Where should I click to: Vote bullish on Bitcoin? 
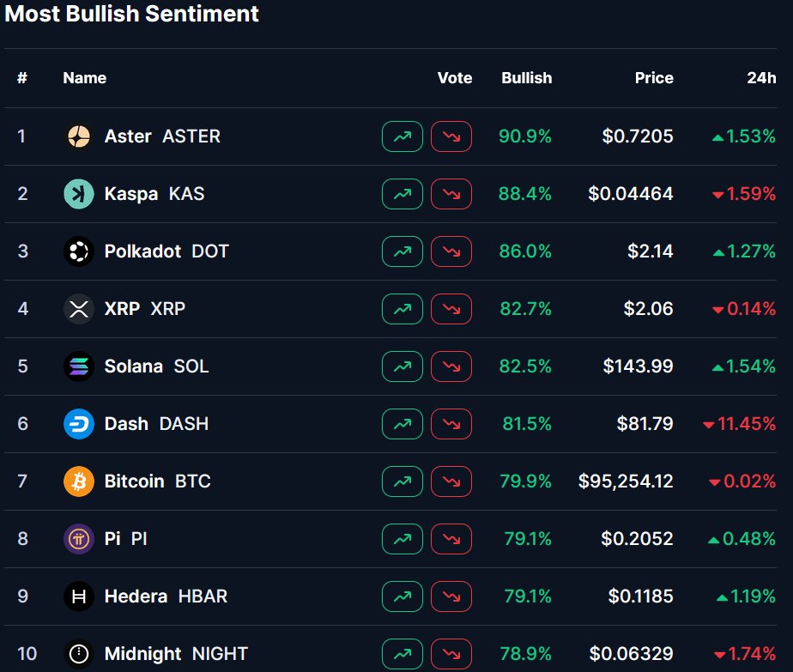(402, 481)
